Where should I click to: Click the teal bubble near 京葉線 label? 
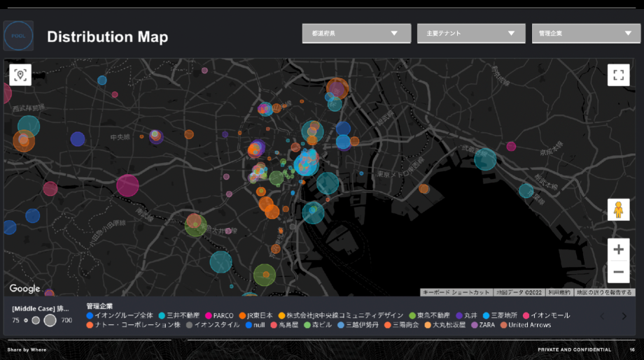click(526, 191)
